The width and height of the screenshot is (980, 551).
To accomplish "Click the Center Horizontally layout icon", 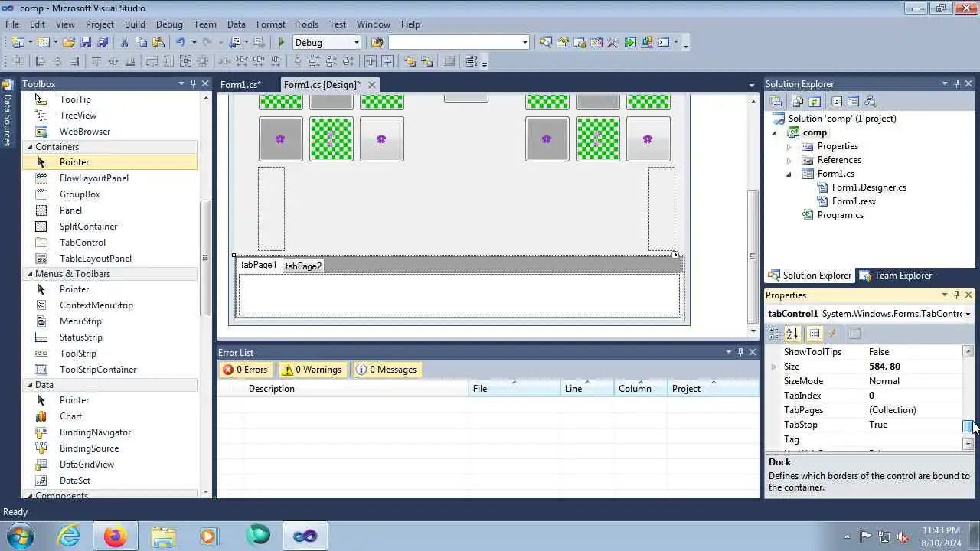I will (x=371, y=61).
